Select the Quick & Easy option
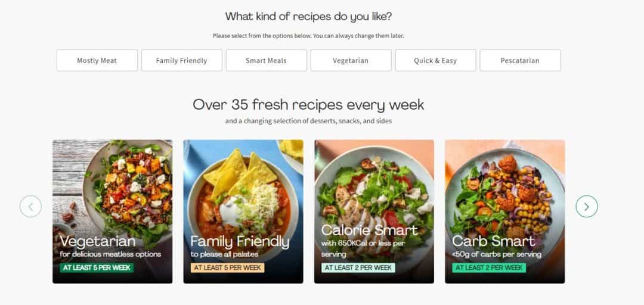The height and width of the screenshot is (305, 644). click(435, 60)
